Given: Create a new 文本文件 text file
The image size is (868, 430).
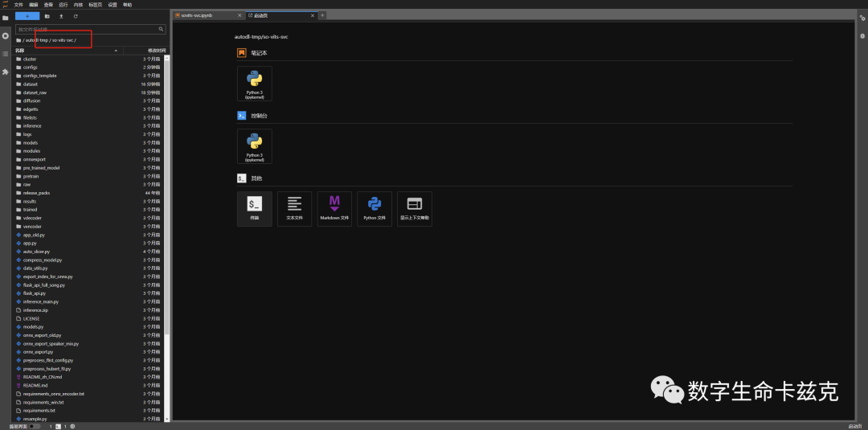Looking at the screenshot, I should click(x=294, y=209).
